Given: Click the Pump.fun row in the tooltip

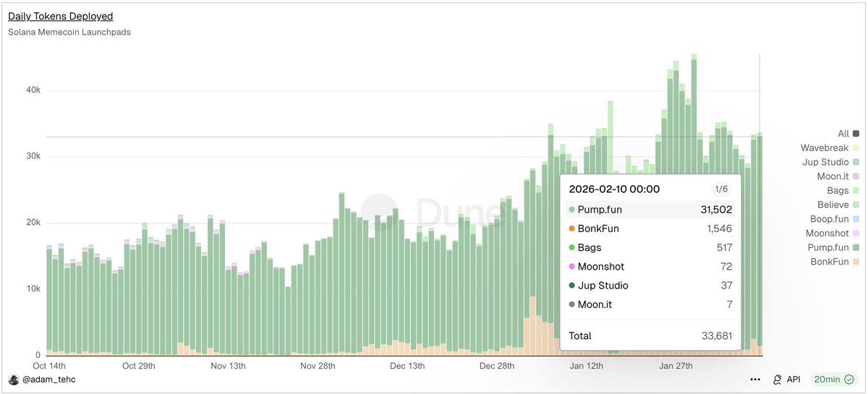Looking at the screenshot, I should click(650, 210).
